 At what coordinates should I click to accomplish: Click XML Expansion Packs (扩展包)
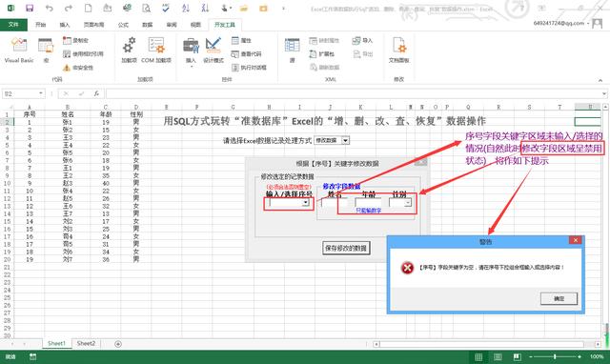pyautogui.click(x=322, y=53)
